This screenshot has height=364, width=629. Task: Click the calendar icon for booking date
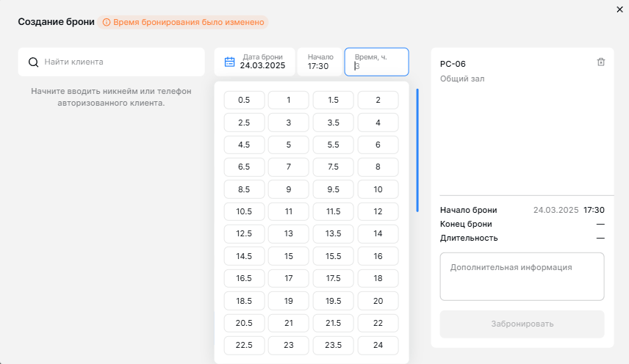point(229,62)
